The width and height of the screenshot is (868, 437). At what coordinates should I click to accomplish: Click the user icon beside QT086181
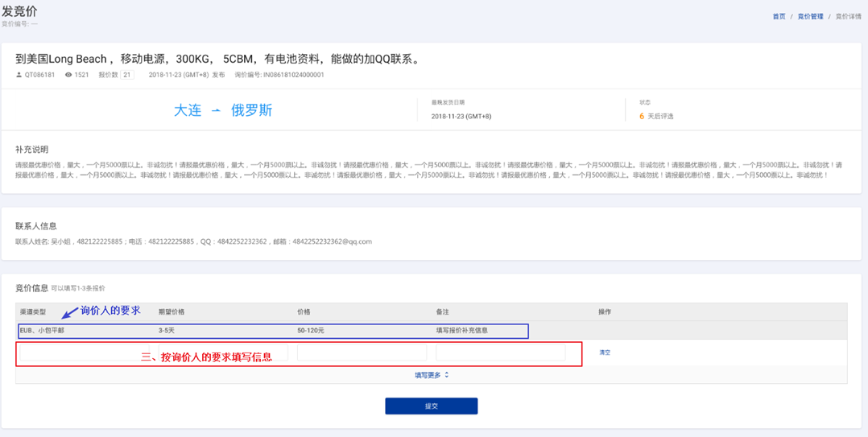pyautogui.click(x=19, y=75)
